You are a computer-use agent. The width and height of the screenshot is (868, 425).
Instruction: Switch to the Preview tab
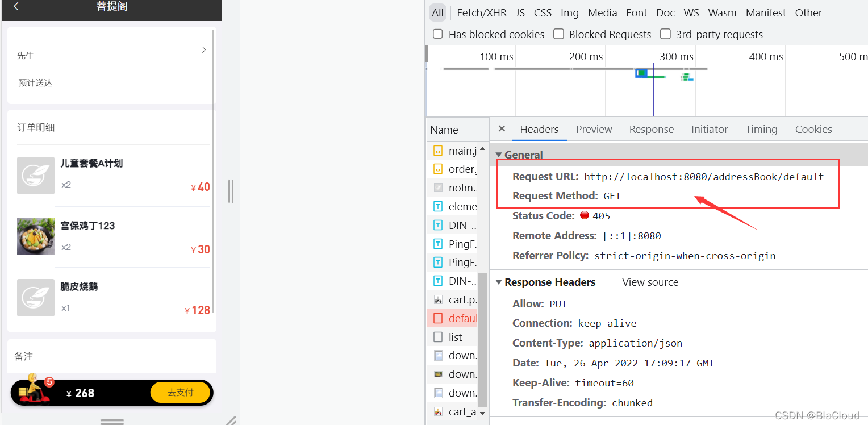594,130
